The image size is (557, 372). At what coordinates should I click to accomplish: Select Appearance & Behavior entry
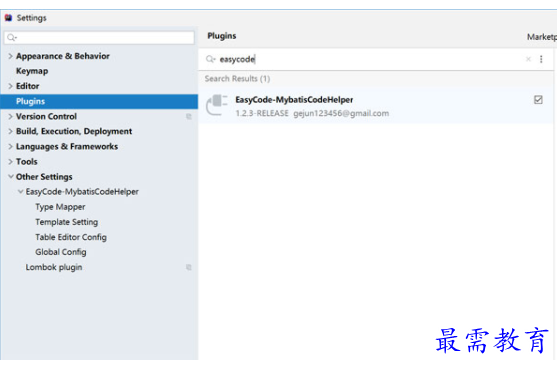pos(63,56)
